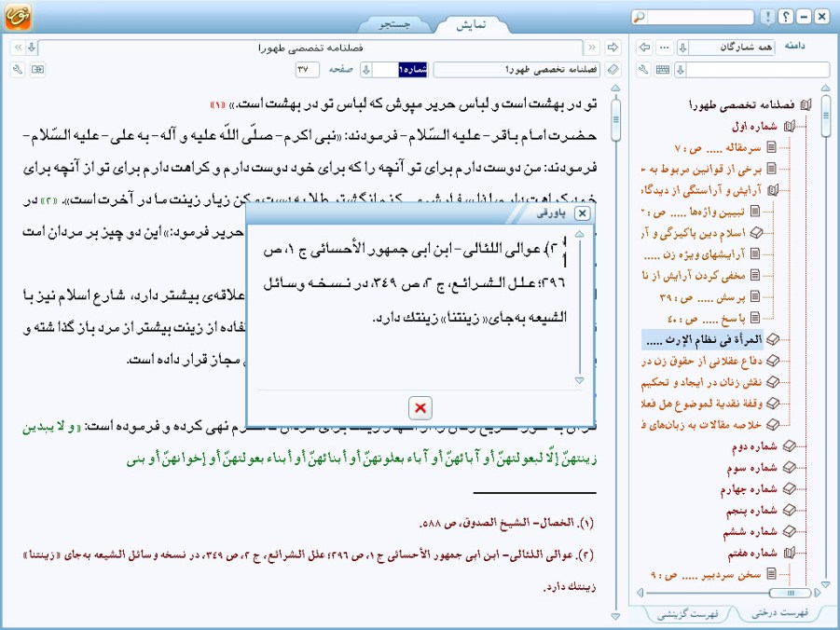Viewport: 840px width, 630px height.
Task: Click the left arrow icon in tree toolbar
Action: pos(645,48)
